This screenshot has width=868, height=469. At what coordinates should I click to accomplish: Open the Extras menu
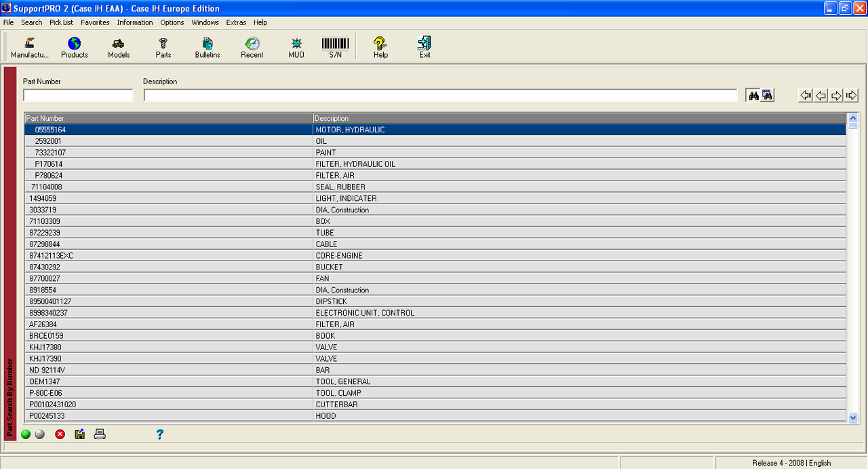(x=236, y=22)
